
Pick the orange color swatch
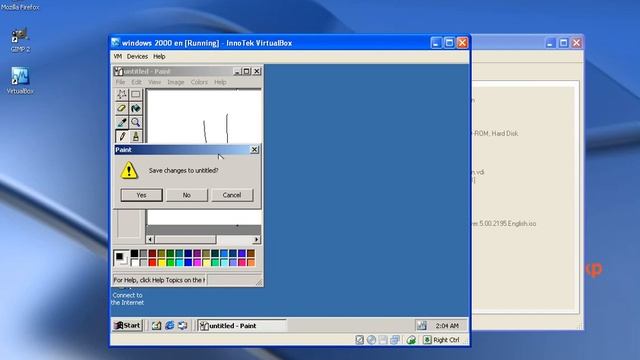tap(251, 262)
